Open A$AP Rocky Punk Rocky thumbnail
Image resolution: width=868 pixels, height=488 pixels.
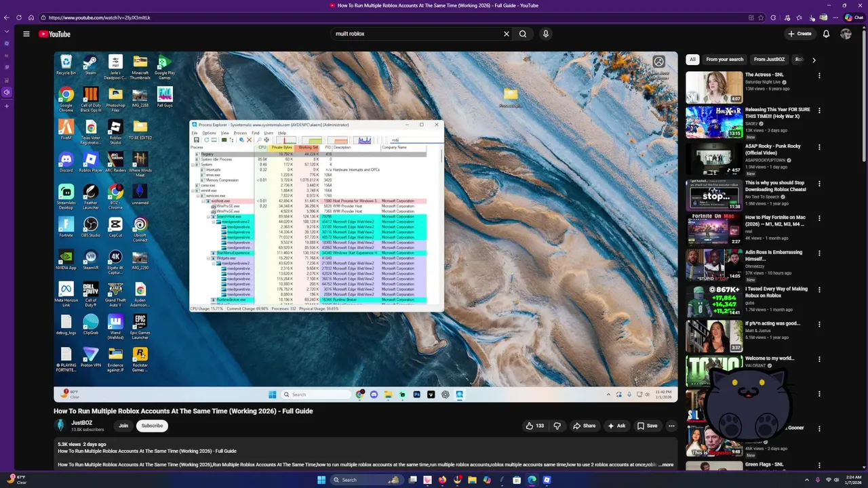[714, 159]
